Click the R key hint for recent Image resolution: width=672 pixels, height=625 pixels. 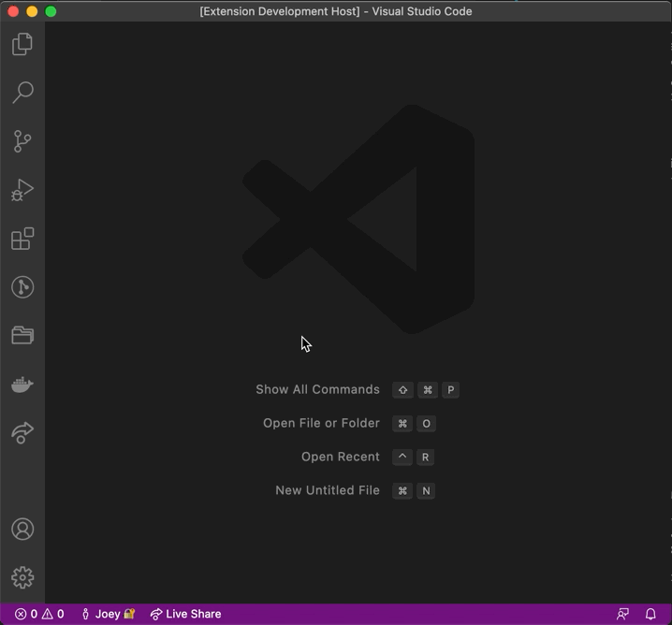coord(425,458)
